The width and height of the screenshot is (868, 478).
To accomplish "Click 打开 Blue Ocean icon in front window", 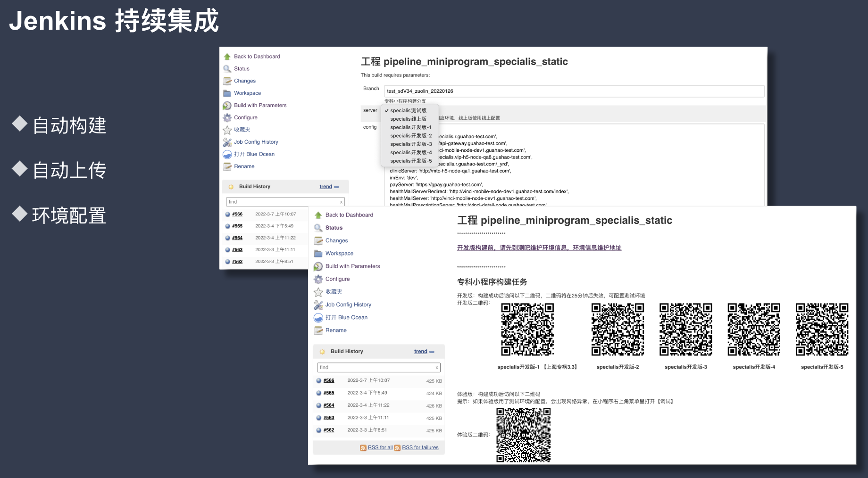I will (x=318, y=318).
